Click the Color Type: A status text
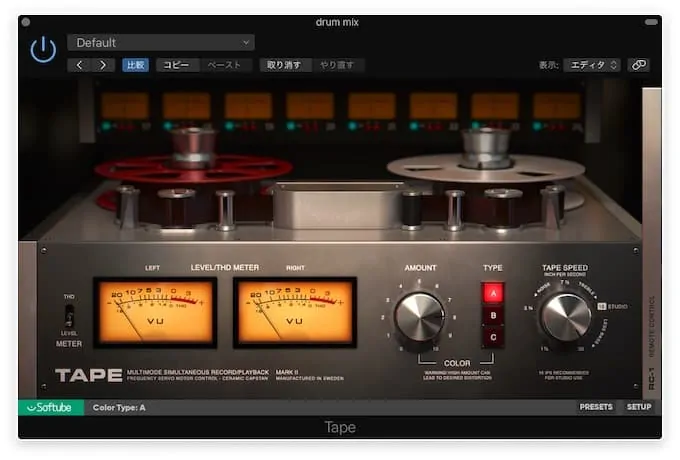 pyautogui.click(x=119, y=408)
